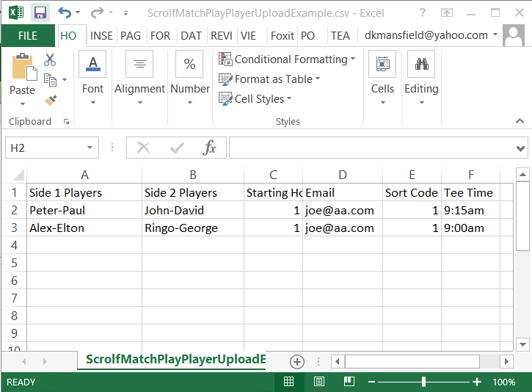
Task: Switch to Normal view in status bar
Action: (x=289, y=382)
